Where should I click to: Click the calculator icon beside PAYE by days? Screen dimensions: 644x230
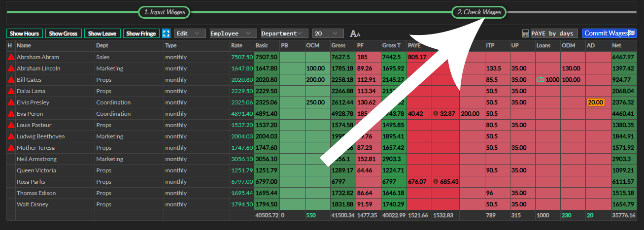pos(526,33)
